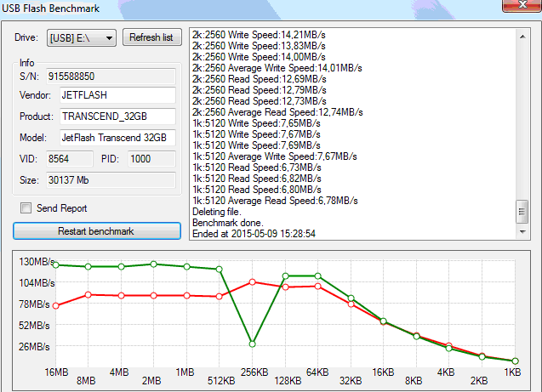Click the green data point at 16MB
542x392 pixels.
[56, 265]
